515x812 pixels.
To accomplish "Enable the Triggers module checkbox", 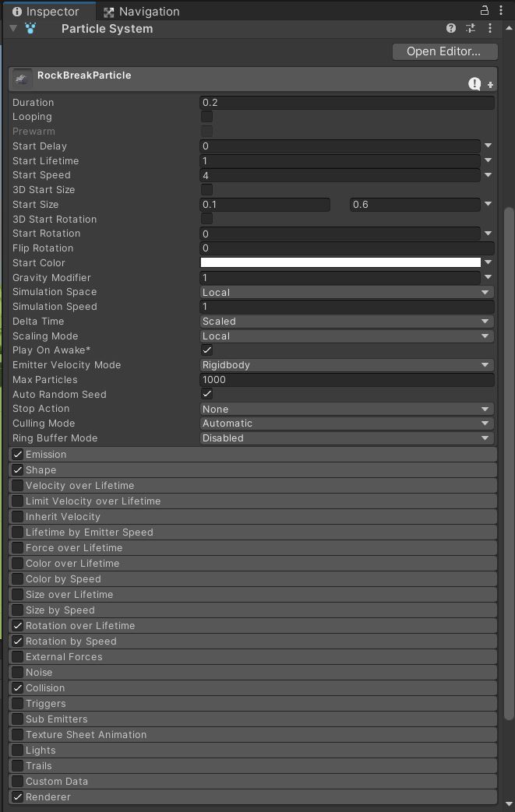I will click(x=18, y=703).
